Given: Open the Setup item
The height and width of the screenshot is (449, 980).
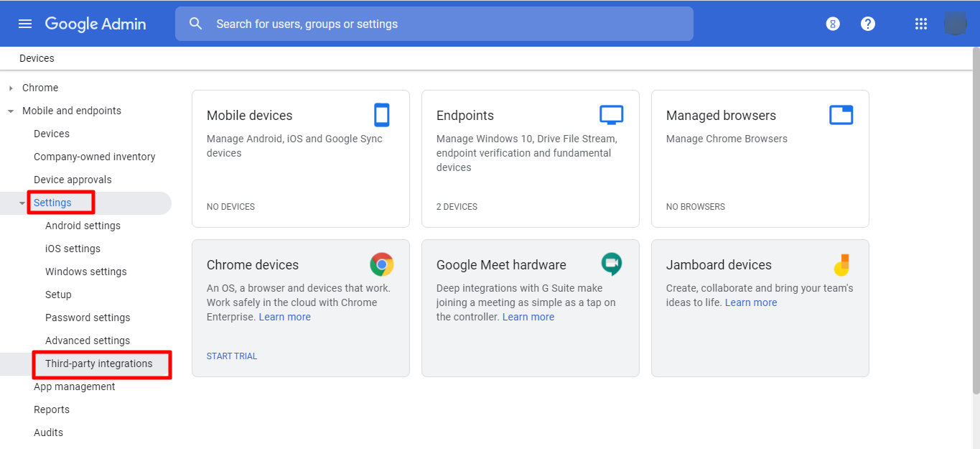Looking at the screenshot, I should [58, 295].
